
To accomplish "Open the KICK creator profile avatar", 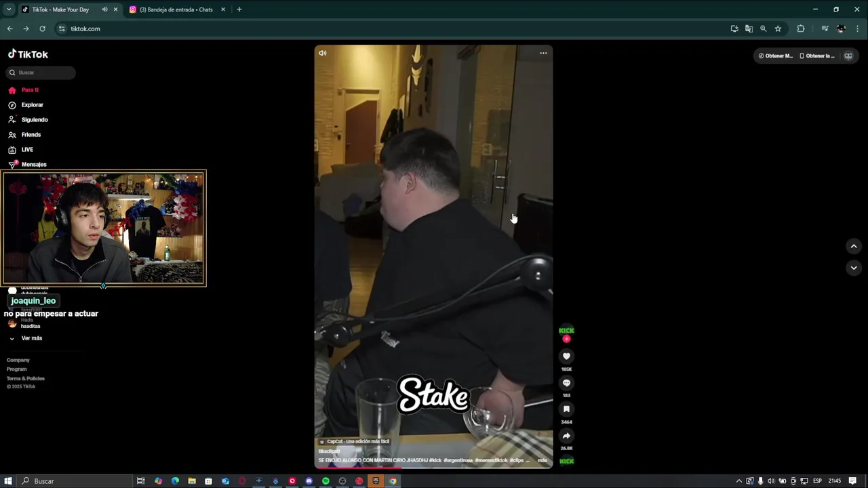I will pyautogui.click(x=566, y=331).
